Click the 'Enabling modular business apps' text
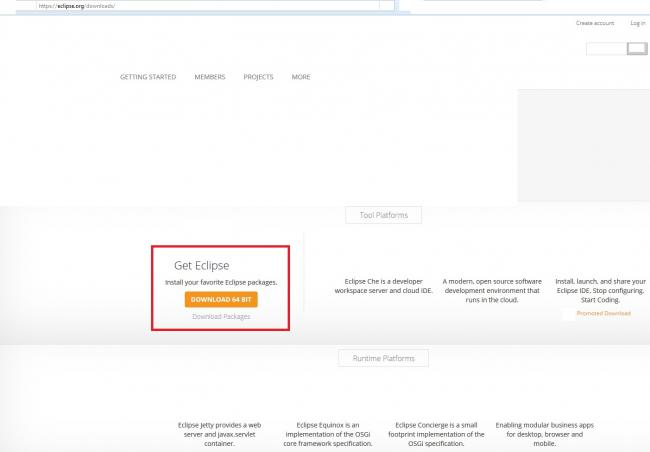 545,434
